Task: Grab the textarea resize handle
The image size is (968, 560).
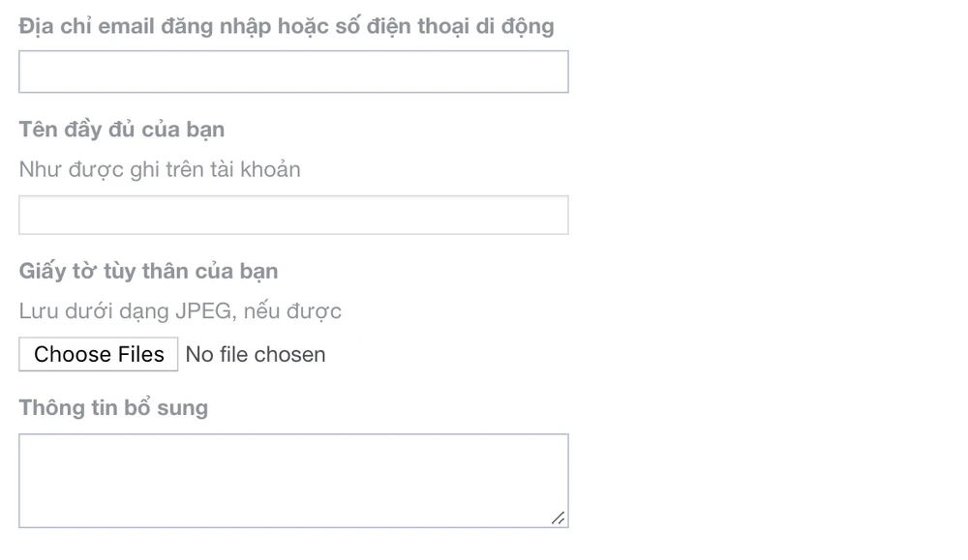Action: [x=559, y=518]
